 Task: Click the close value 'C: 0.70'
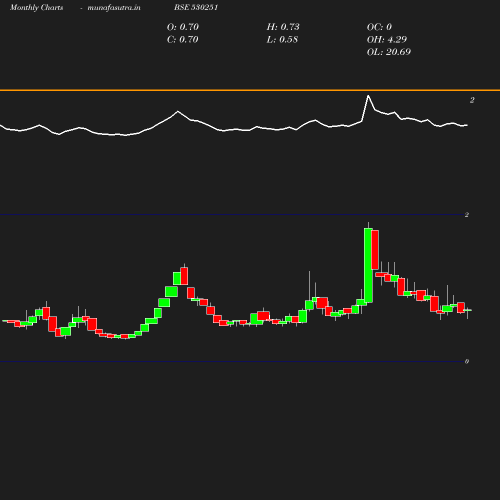pos(182,39)
